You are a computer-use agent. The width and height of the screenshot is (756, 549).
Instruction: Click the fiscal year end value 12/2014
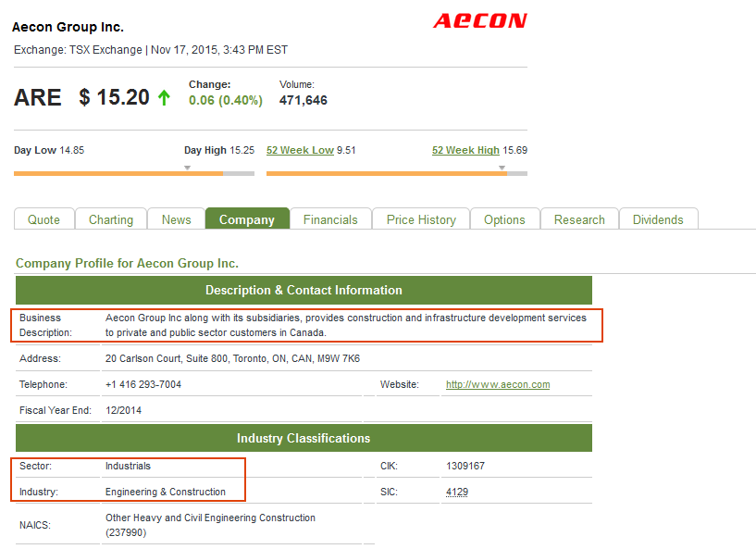124,410
